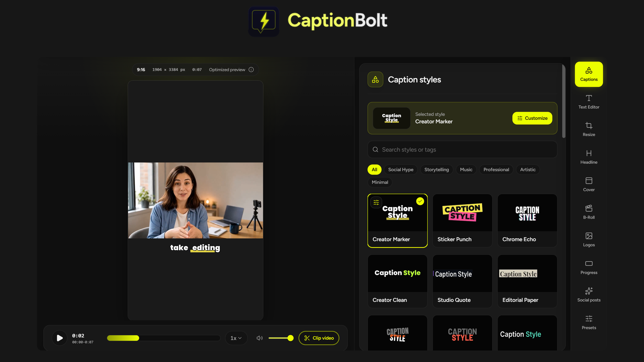Click the CaptionBolt lightning logo
The image size is (644, 362).
(264, 21)
